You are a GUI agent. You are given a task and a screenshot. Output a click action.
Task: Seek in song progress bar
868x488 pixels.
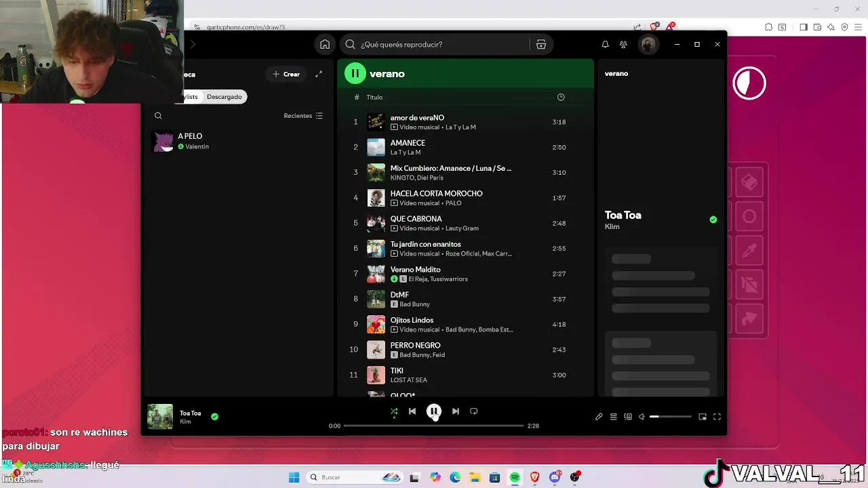(x=434, y=426)
